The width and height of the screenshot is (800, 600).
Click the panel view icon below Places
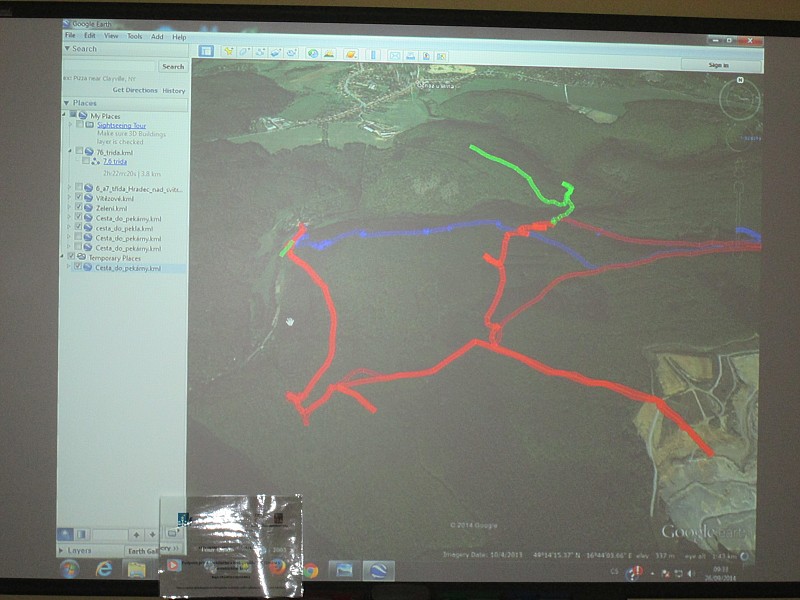tap(81, 534)
